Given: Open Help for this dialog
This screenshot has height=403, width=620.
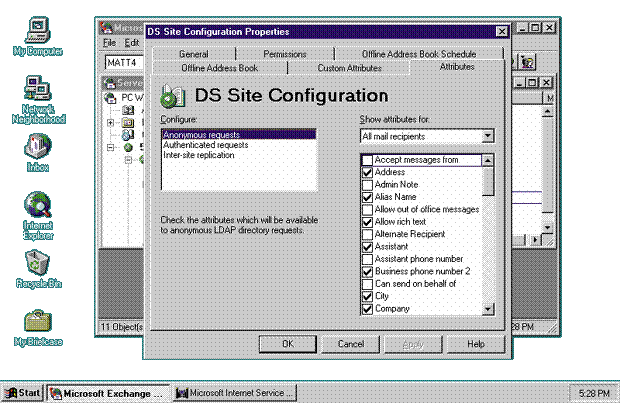Looking at the screenshot, I should (x=476, y=344).
